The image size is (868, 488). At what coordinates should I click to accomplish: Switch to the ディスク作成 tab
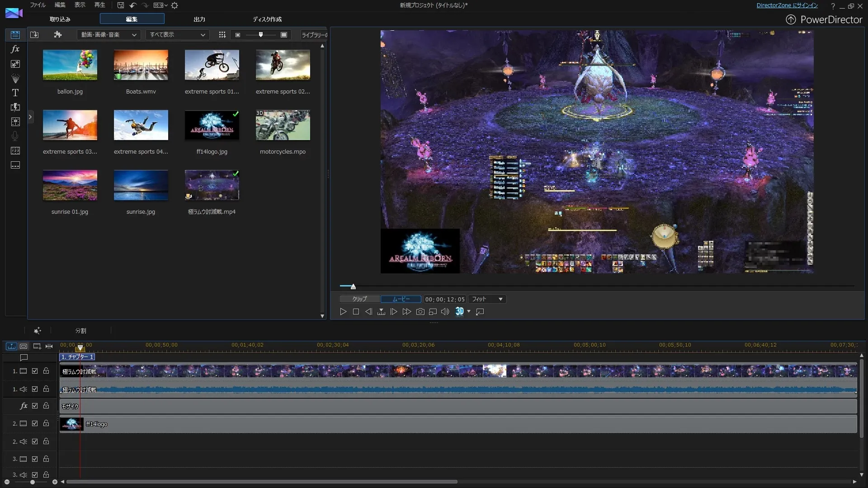tap(267, 19)
